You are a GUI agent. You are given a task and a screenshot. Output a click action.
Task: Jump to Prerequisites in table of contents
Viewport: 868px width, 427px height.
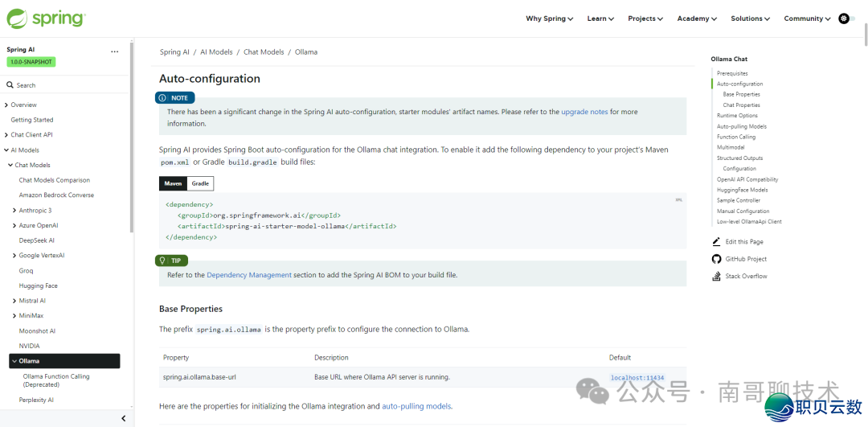(732, 73)
